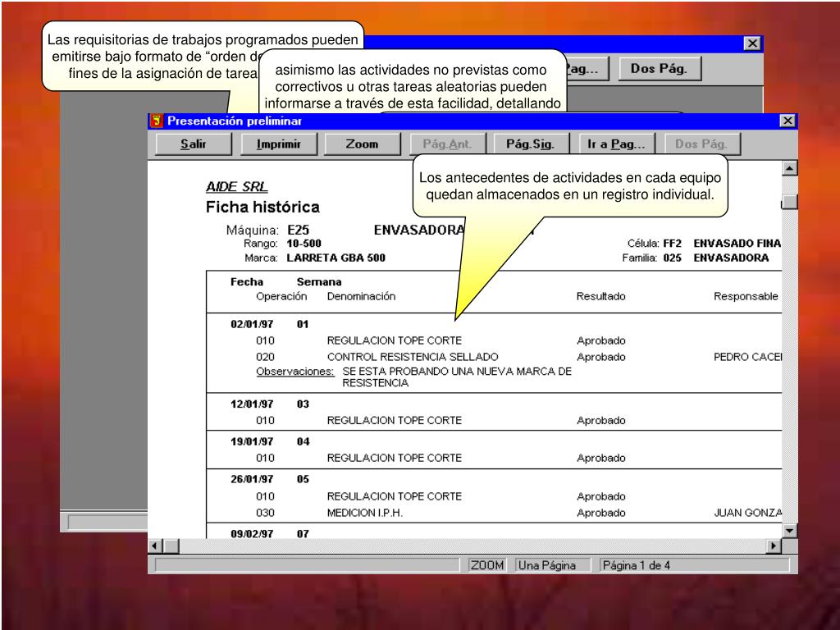Click the Página 1 de 4 status text

pyautogui.click(x=637, y=565)
